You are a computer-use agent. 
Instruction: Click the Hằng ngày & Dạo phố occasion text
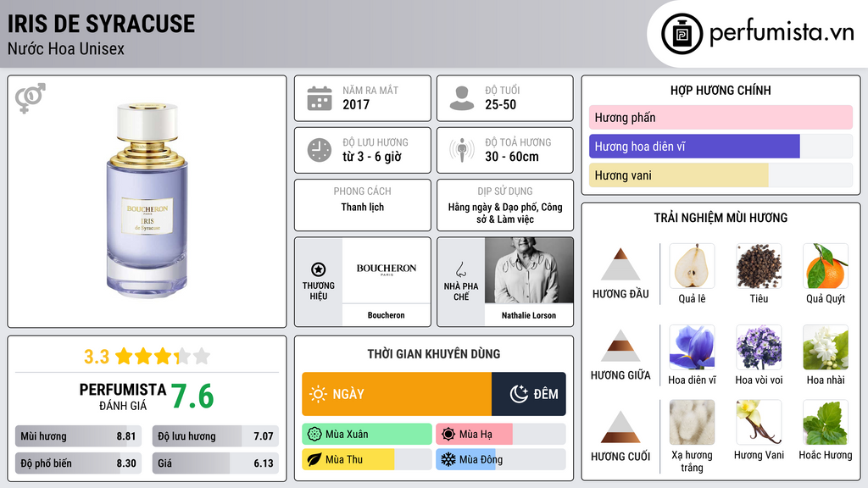tap(505, 213)
